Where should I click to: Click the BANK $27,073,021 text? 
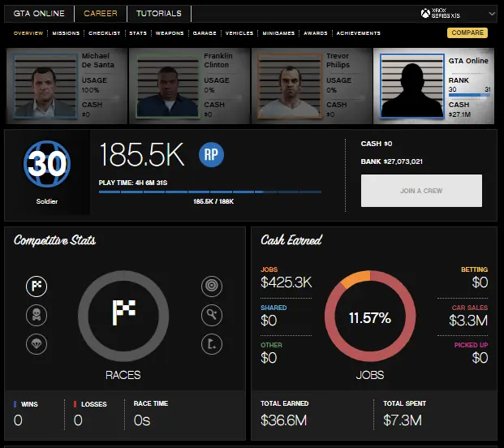tap(391, 162)
